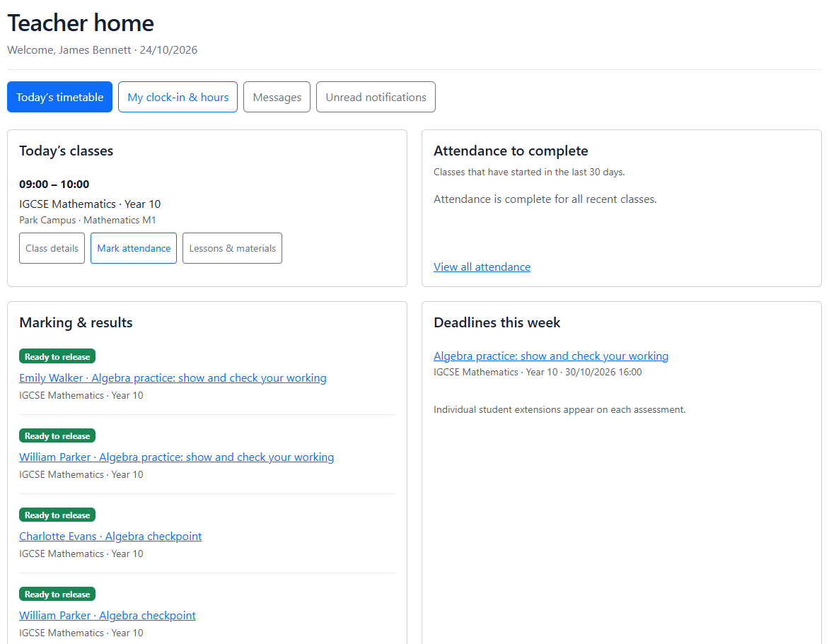
Task: Click the class name under the 09:00 time
Action: [90, 204]
